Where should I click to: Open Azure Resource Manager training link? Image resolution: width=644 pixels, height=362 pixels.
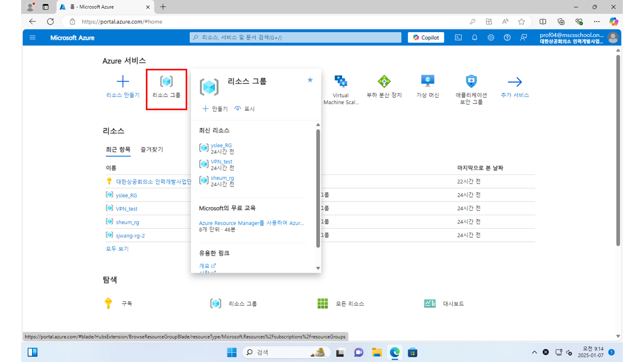252,223
